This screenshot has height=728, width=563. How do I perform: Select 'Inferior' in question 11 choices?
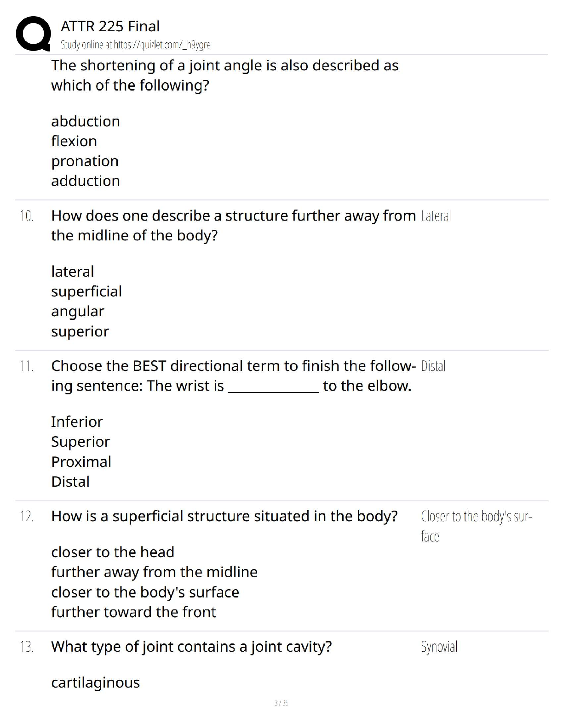[77, 422]
